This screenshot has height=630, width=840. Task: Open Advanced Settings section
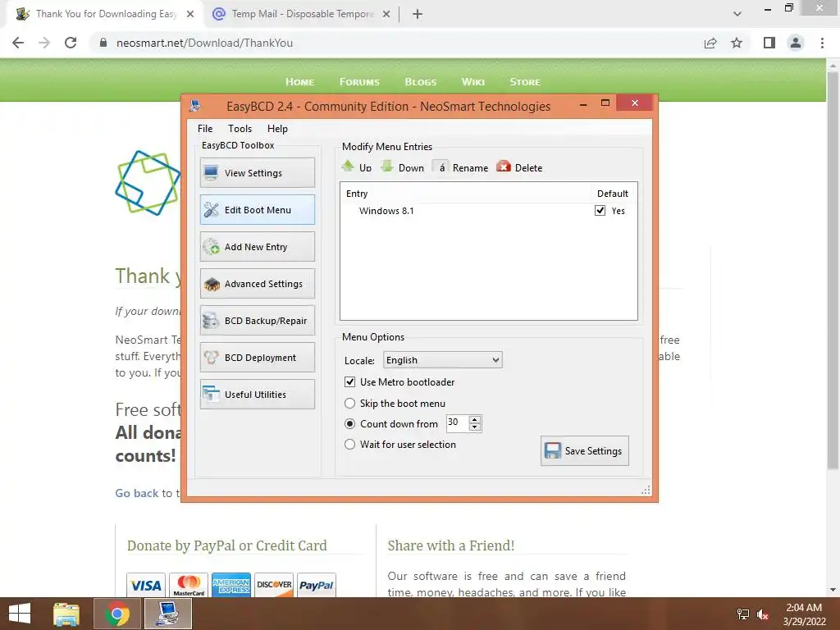(257, 283)
